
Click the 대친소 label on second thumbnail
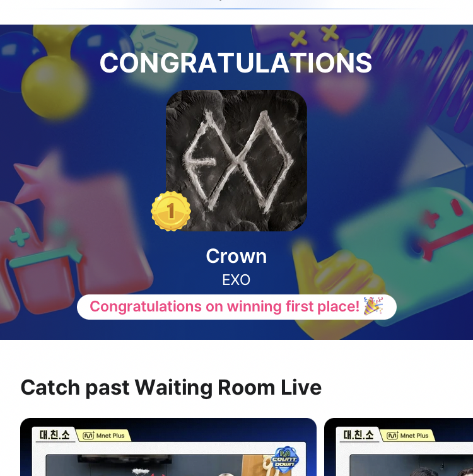tap(359, 435)
